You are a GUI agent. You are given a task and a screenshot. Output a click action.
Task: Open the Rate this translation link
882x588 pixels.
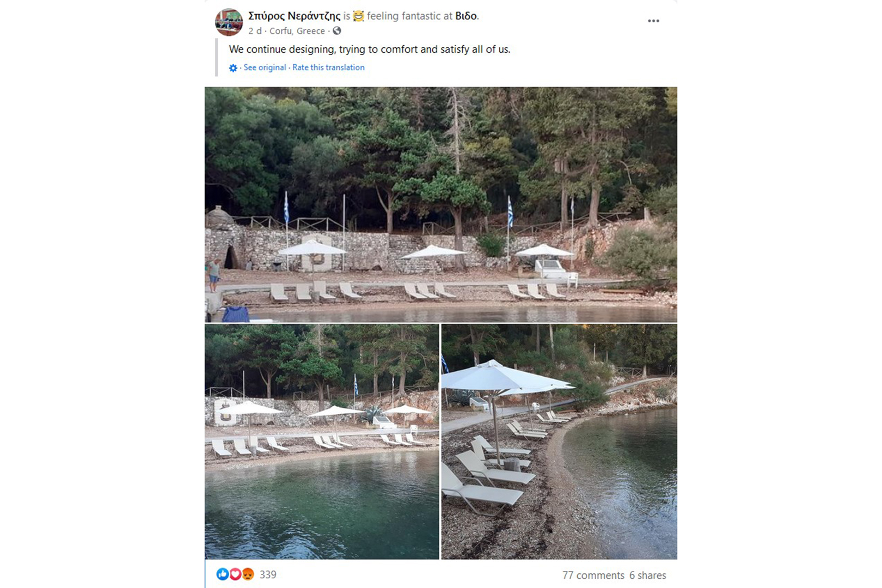(x=328, y=67)
